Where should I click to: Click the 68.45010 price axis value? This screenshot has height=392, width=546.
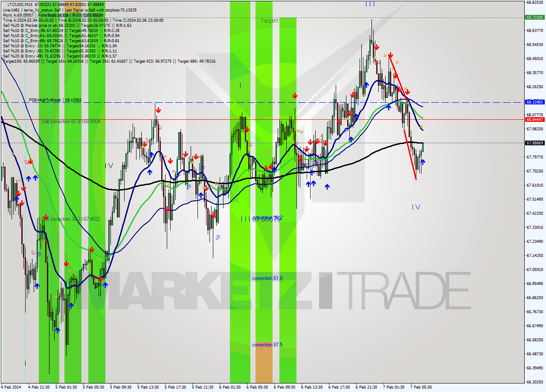click(x=535, y=58)
